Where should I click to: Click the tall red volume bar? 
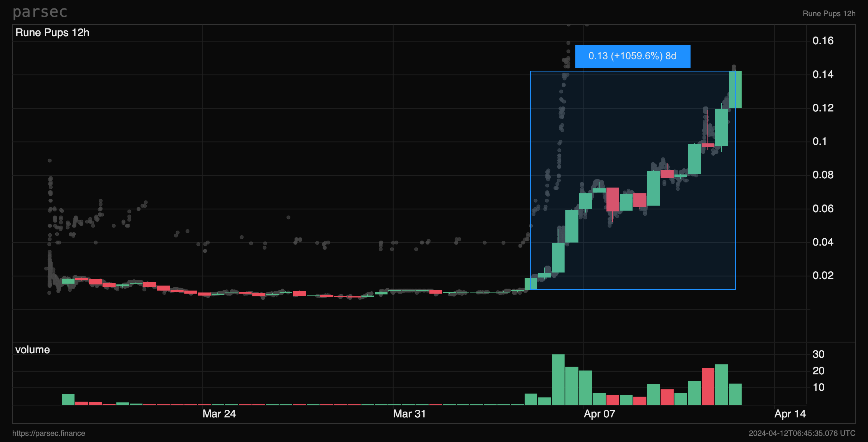[708, 386]
